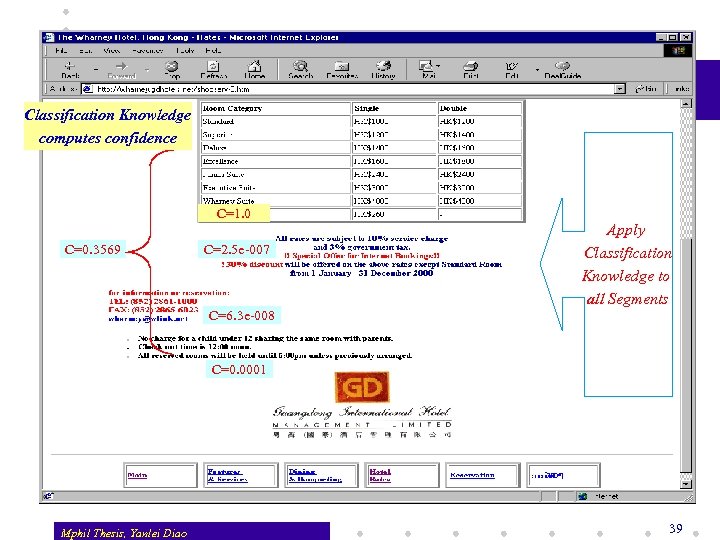Open the address bar URL dropdown

(620, 89)
